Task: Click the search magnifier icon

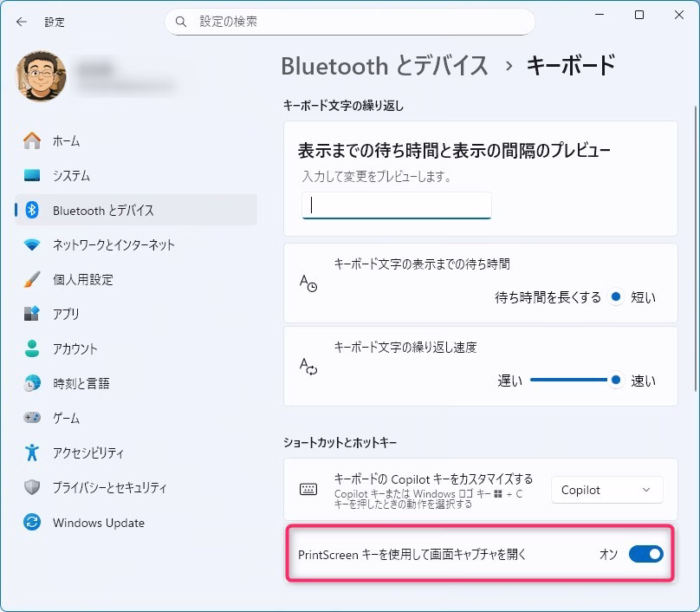Action: [x=181, y=21]
